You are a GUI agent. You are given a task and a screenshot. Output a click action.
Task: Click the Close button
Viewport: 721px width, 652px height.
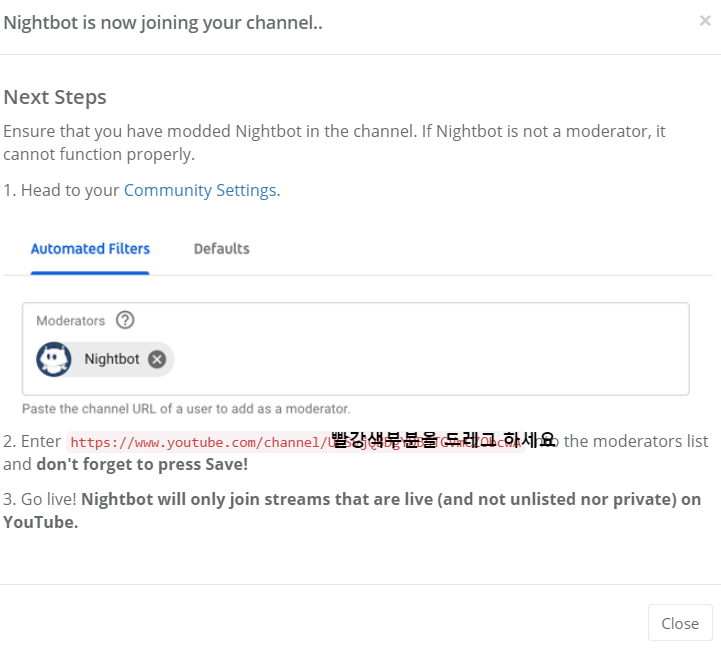(x=680, y=623)
